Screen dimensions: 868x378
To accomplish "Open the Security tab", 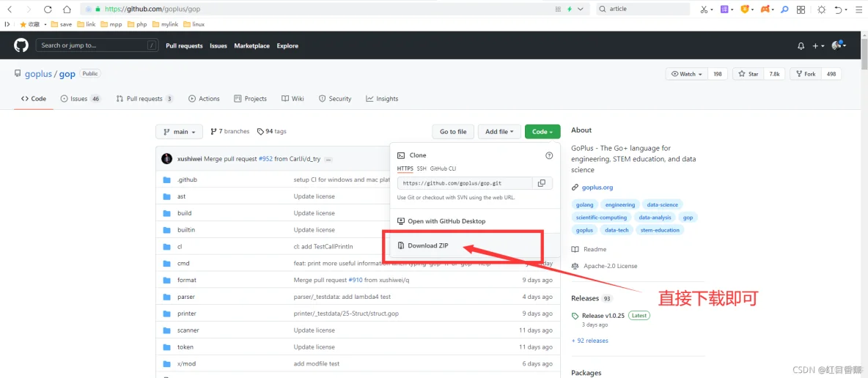I will pyautogui.click(x=335, y=98).
